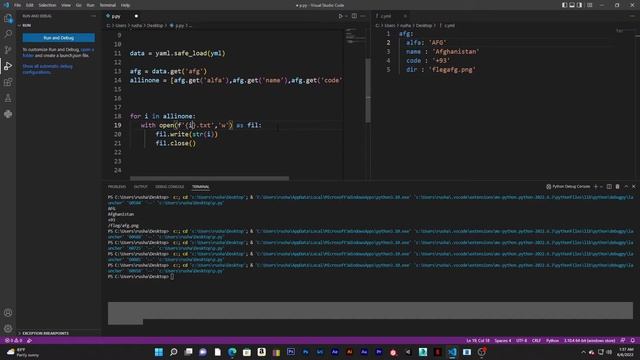Switch to the p.py editor tab
The height and width of the screenshot is (360, 640).
pyautogui.click(x=116, y=16)
